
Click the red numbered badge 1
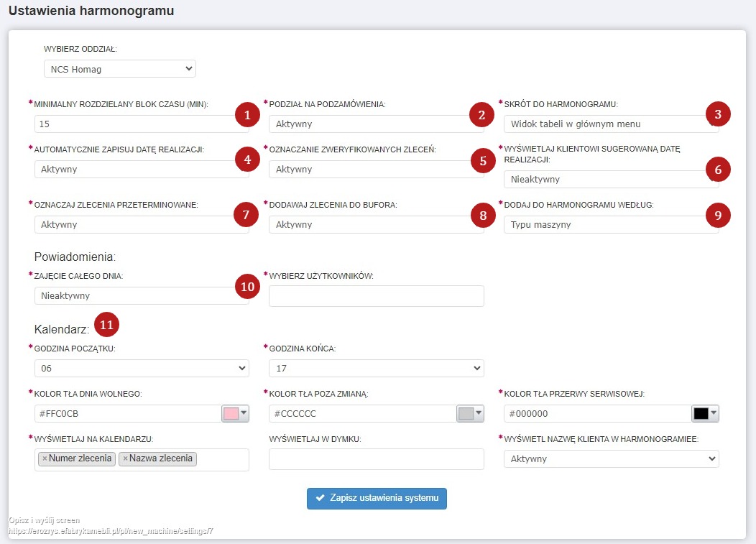tap(247, 115)
